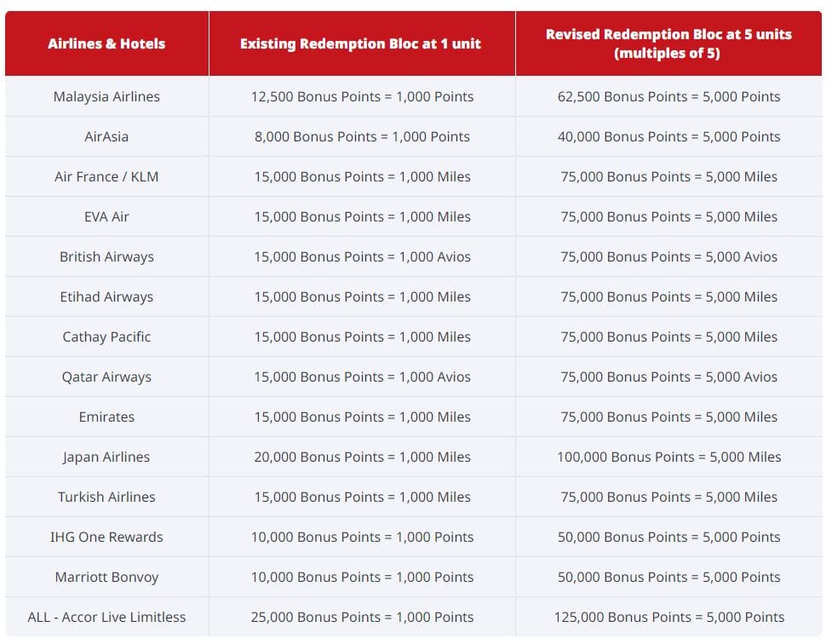Screen dimensions: 832x644
Task: Click the Marriott Bonvoy row label
Action: [x=106, y=577]
